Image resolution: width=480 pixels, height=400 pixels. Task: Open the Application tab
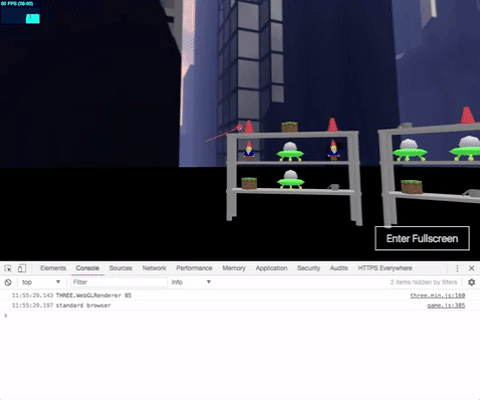click(x=271, y=268)
